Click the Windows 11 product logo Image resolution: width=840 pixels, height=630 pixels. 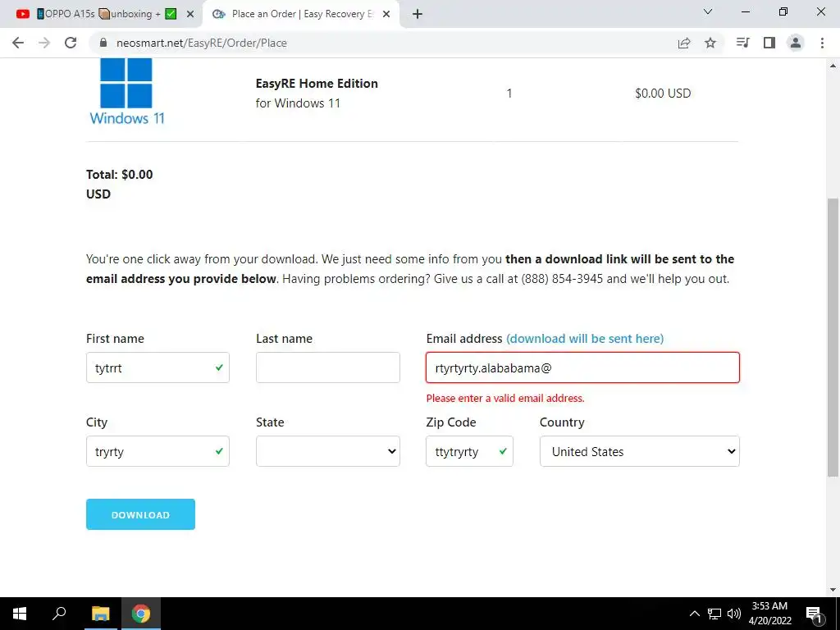[x=126, y=92]
